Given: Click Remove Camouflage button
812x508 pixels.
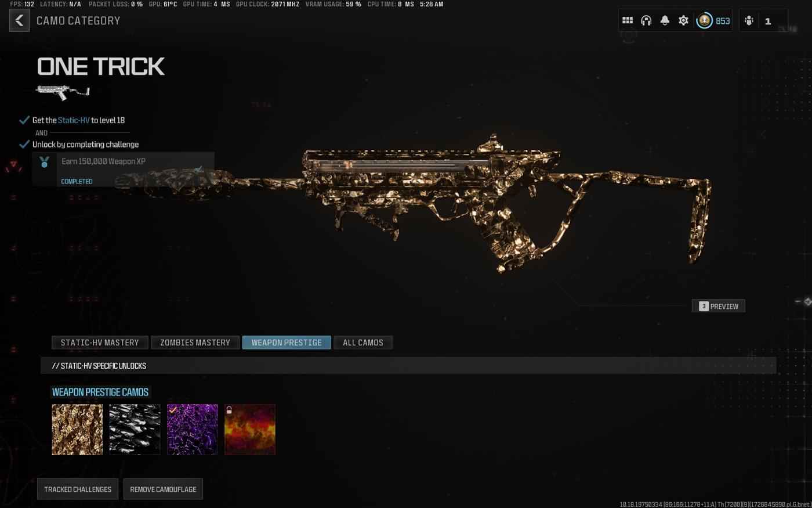Looking at the screenshot, I should (163, 489).
